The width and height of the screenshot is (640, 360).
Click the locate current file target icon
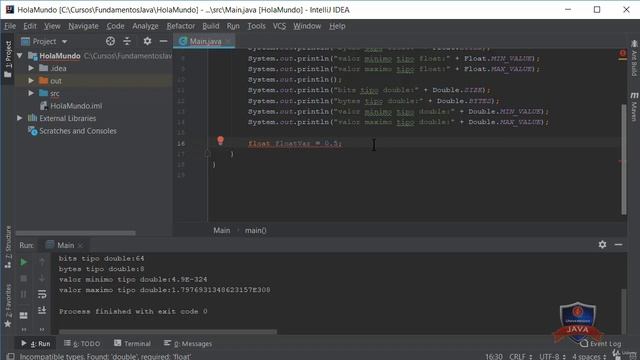coord(110,41)
